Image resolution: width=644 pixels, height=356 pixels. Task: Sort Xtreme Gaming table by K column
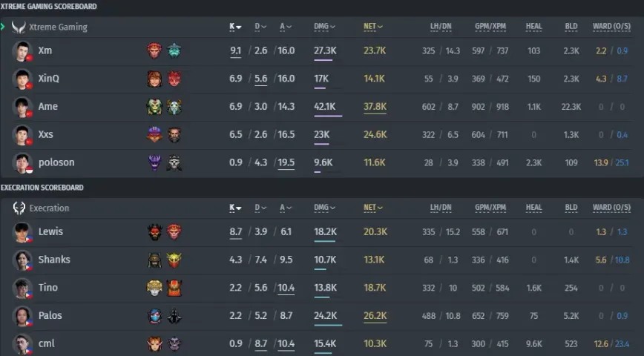pyautogui.click(x=235, y=27)
